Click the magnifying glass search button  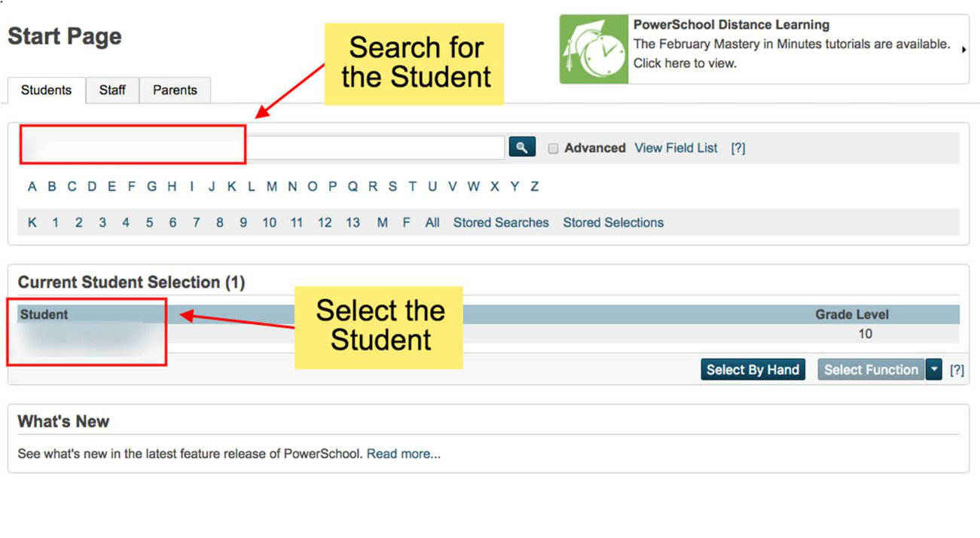pyautogui.click(x=522, y=147)
